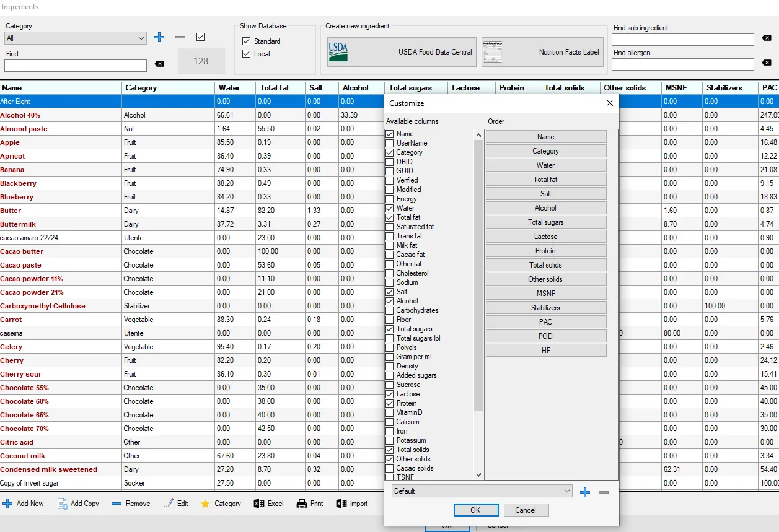The width and height of the screenshot is (779, 532).
Task: Add layout preset with plus icon in Customize
Action: pyautogui.click(x=585, y=492)
